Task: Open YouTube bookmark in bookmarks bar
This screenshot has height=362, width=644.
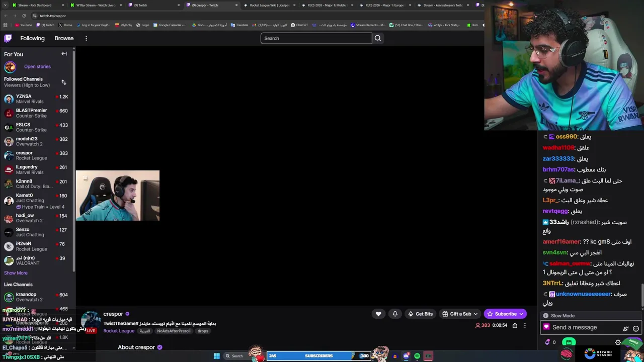Action: pyautogui.click(x=24, y=25)
